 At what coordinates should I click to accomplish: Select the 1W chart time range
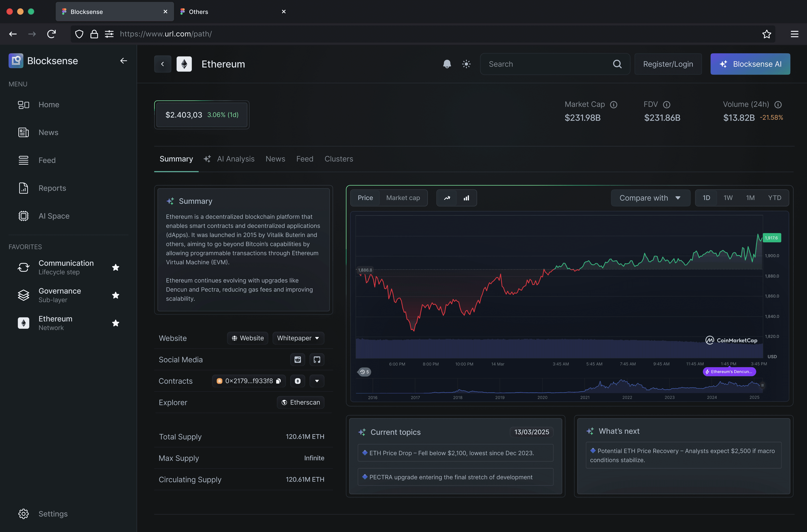pyautogui.click(x=728, y=198)
